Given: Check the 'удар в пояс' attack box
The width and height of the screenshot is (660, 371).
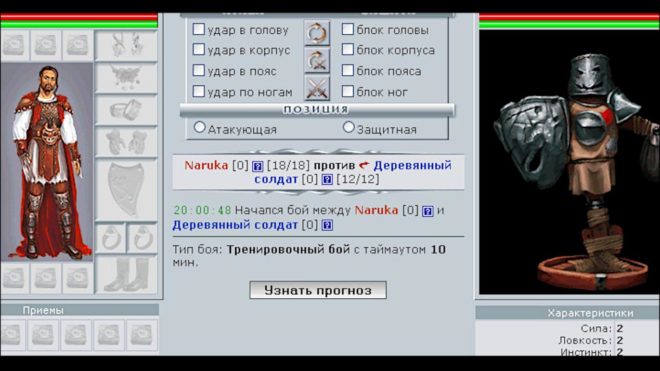Looking at the screenshot, I should tap(198, 70).
